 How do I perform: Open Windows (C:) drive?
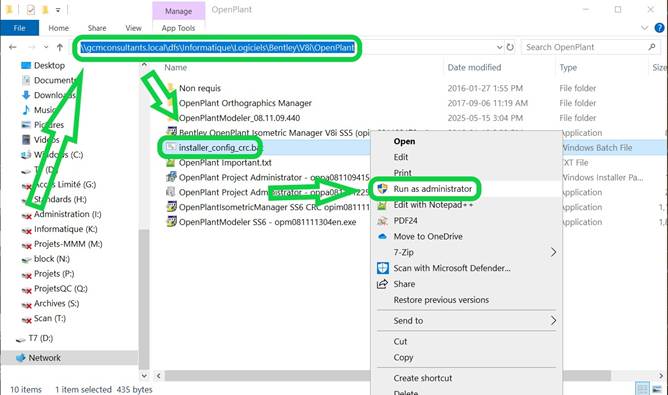[x=58, y=155]
